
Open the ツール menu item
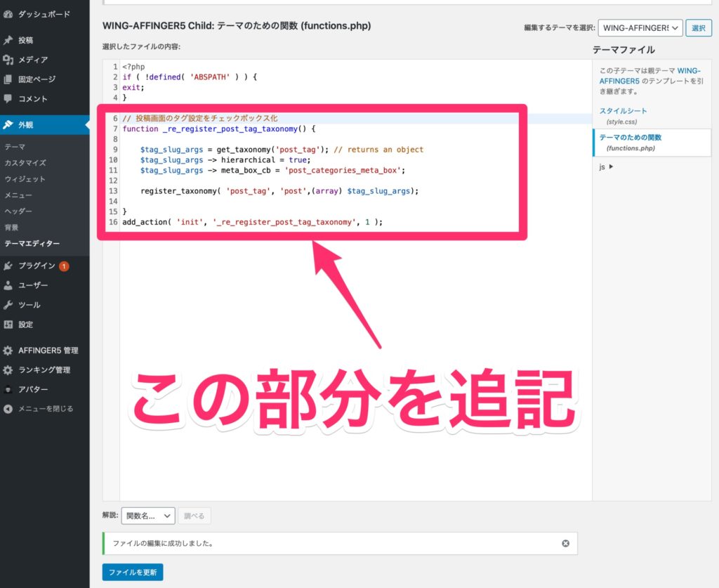(45, 305)
